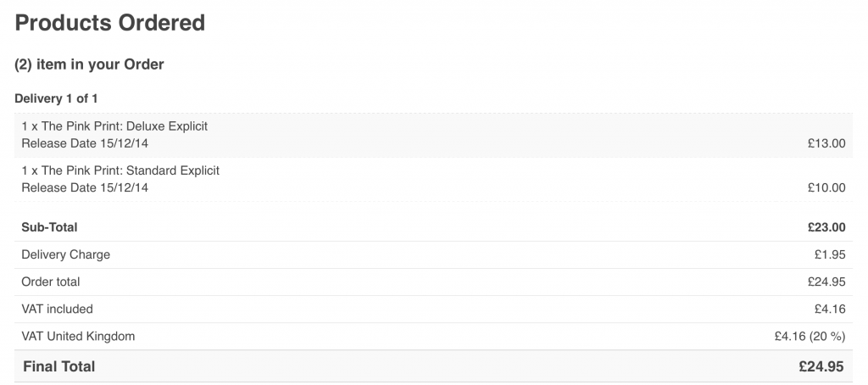Screen dimensions: 868x385
Task: Click the Delivery Charge row label
Action: pos(65,254)
